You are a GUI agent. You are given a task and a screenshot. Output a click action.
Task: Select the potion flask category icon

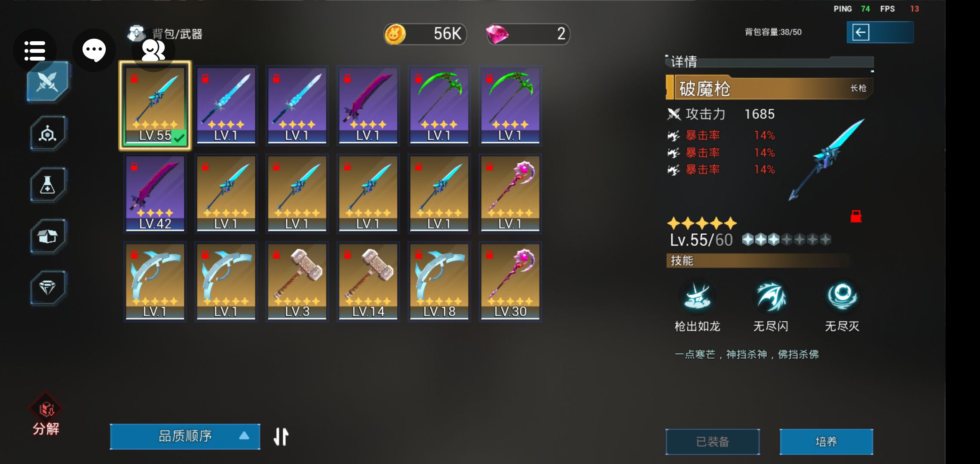[x=47, y=185]
